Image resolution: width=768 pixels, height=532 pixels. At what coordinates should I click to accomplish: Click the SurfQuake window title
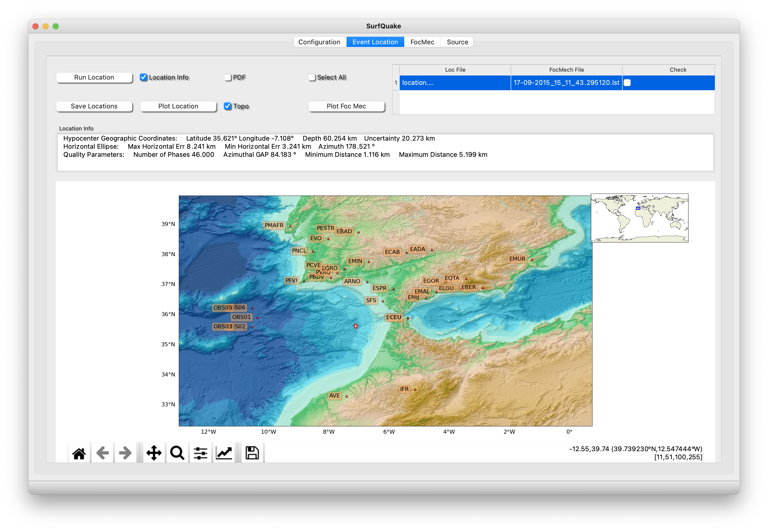383,26
